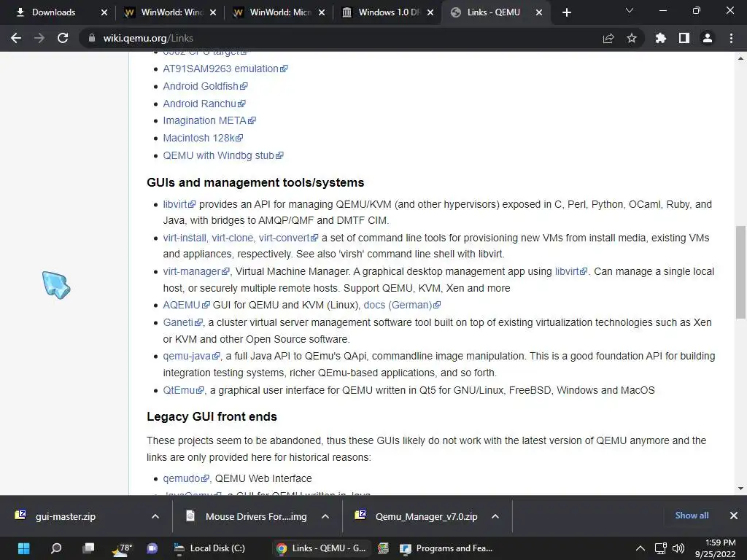Follow the libvirt link in virt-manager description
Screen dimensions: 747x560
pos(570,271)
